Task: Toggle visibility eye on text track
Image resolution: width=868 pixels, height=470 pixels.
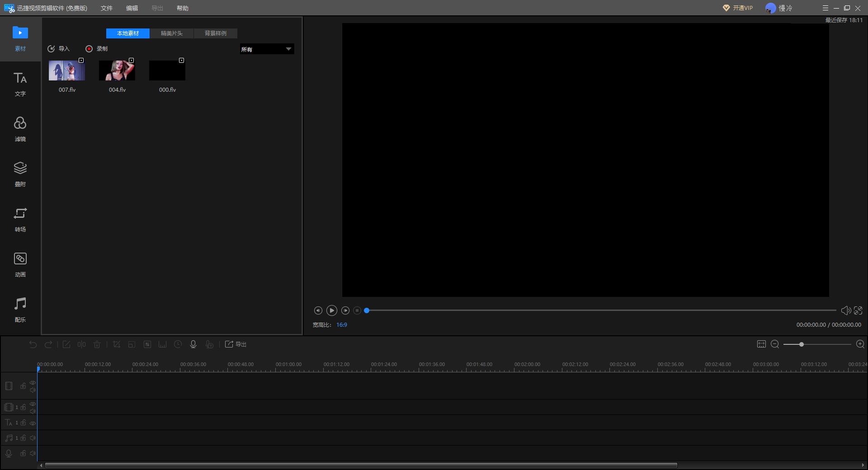Action: click(33, 423)
